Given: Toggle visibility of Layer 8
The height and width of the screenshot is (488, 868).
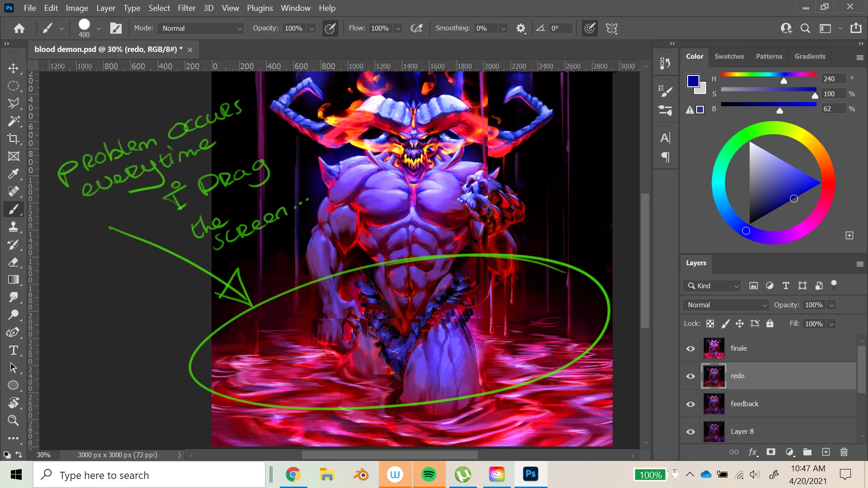Looking at the screenshot, I should [x=690, y=432].
